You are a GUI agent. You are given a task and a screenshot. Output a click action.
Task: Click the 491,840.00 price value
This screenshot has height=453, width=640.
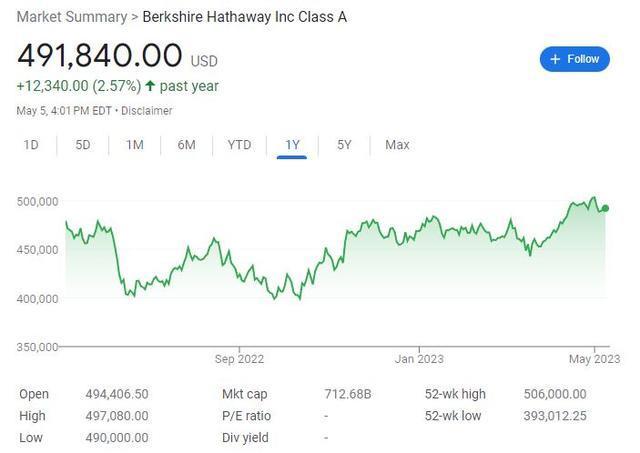pos(100,55)
